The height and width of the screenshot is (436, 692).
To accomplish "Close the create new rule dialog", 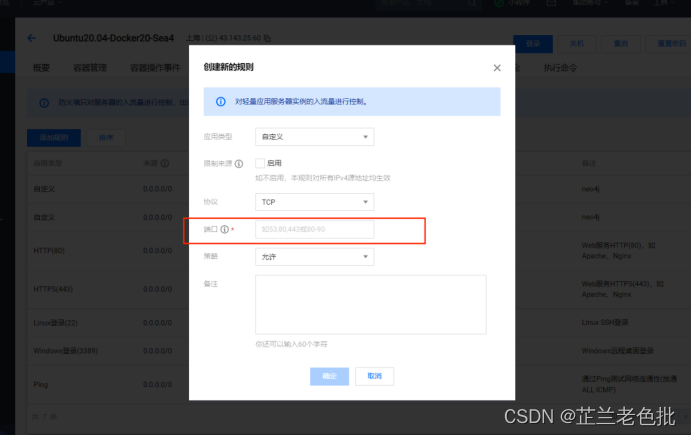I will 497,68.
